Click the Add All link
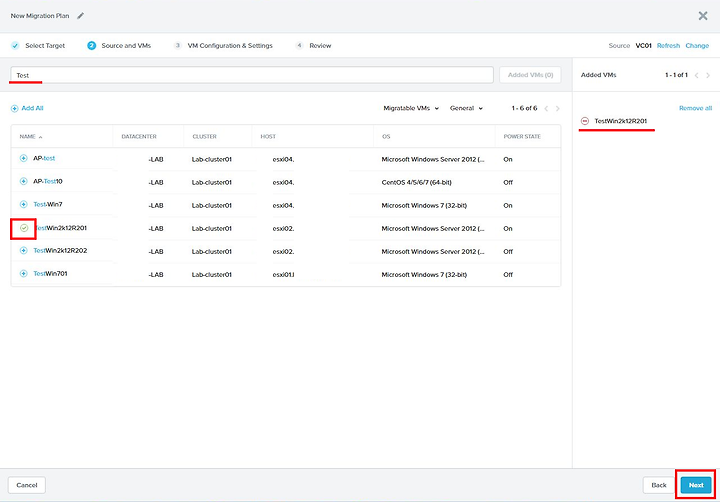720x502 pixels. (32, 108)
